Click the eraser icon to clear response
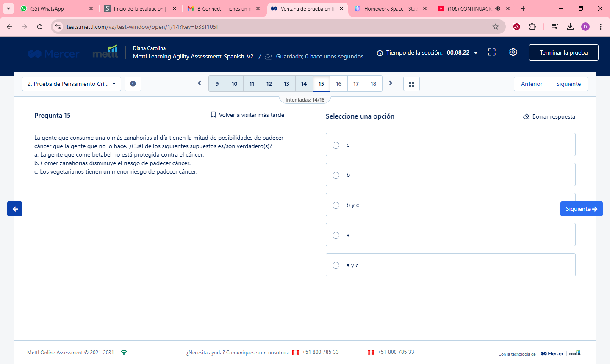The image size is (610, 364). click(x=526, y=116)
